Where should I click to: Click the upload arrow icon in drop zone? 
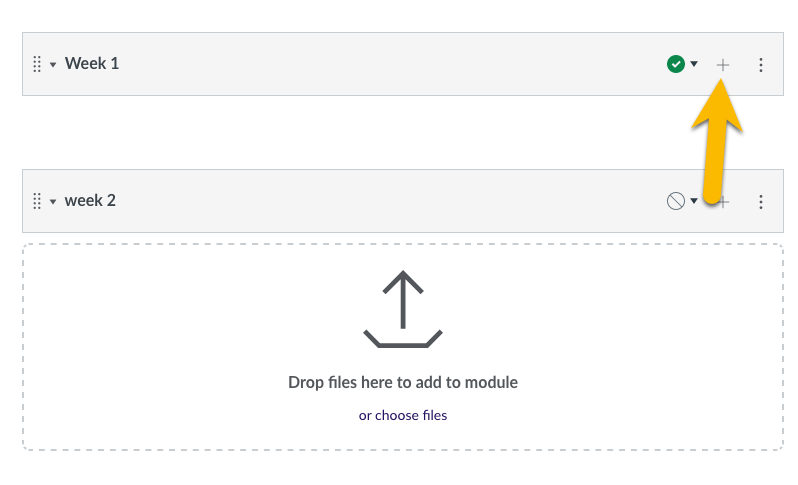[403, 309]
